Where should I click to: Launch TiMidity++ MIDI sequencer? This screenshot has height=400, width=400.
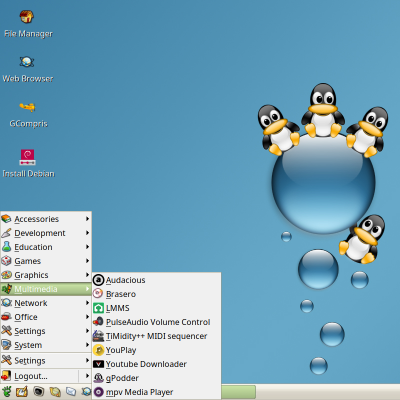(x=156, y=336)
